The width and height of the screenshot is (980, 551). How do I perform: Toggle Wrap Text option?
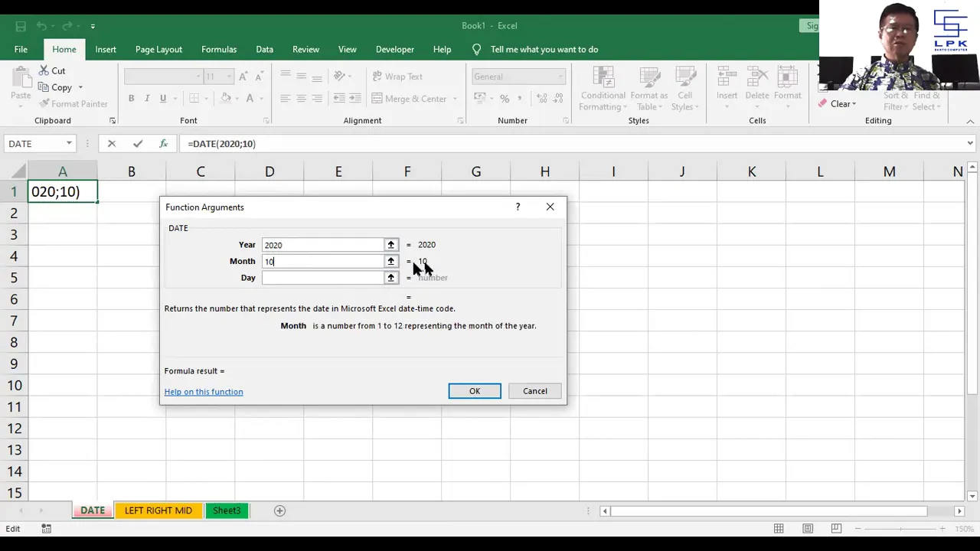click(x=397, y=77)
